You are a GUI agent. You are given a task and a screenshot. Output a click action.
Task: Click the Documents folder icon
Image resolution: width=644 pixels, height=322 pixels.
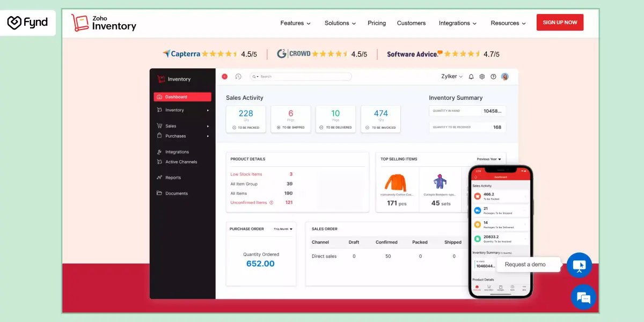point(159,193)
